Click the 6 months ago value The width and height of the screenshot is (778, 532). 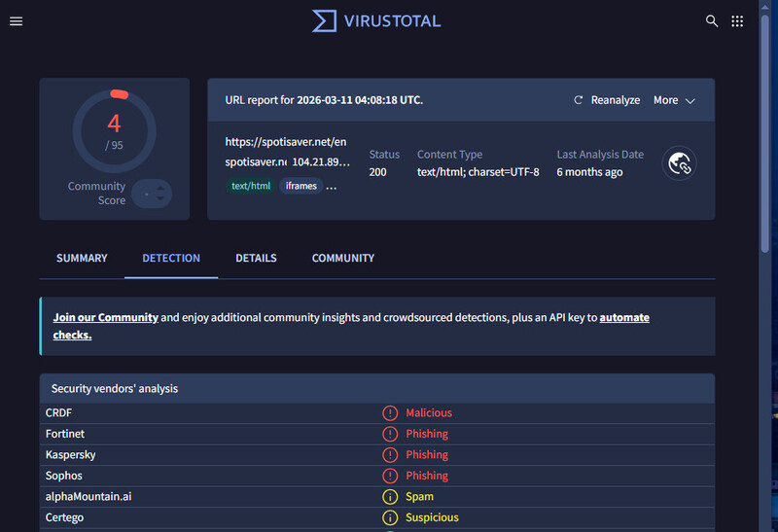pyautogui.click(x=589, y=172)
